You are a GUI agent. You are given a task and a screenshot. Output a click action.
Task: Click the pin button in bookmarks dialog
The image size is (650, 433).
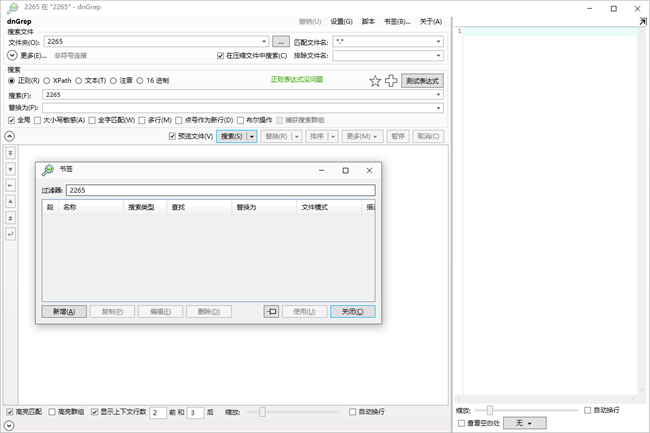click(x=271, y=312)
